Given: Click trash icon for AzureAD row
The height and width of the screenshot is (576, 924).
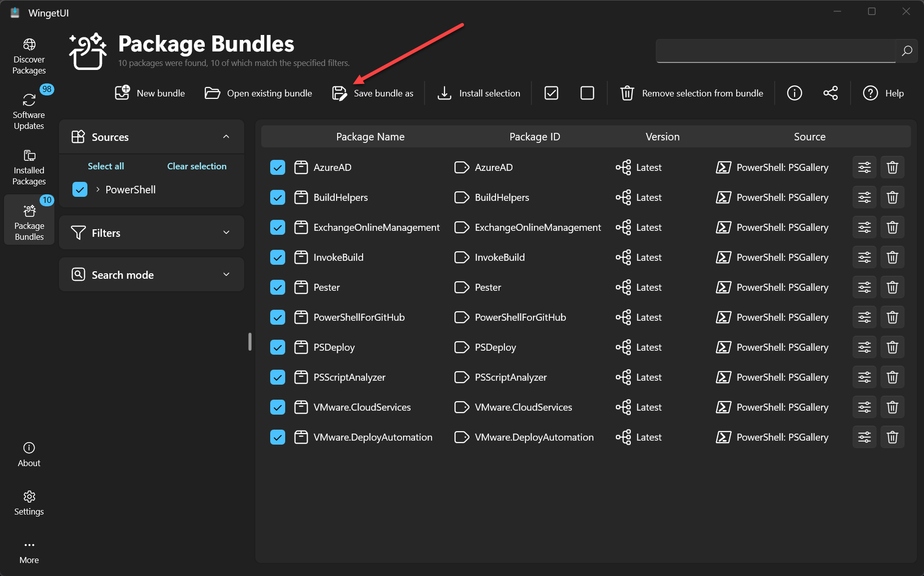Looking at the screenshot, I should click(892, 167).
